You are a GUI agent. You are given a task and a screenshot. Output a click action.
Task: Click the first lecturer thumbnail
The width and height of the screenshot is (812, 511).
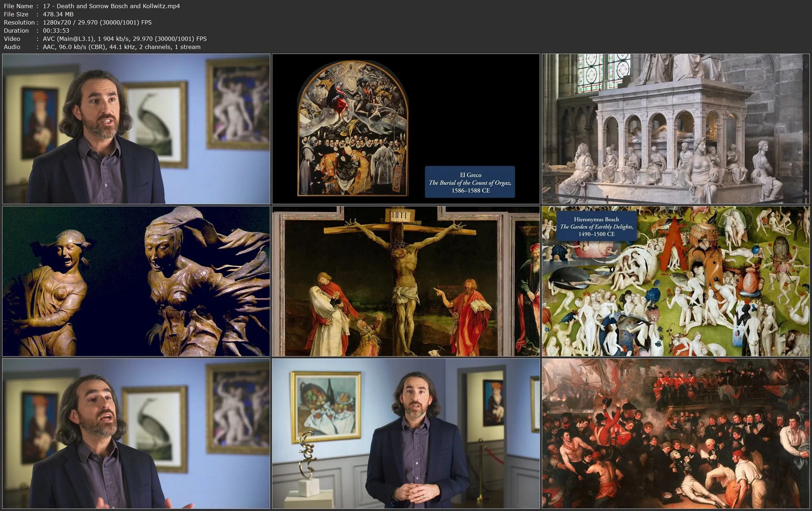[136, 129]
